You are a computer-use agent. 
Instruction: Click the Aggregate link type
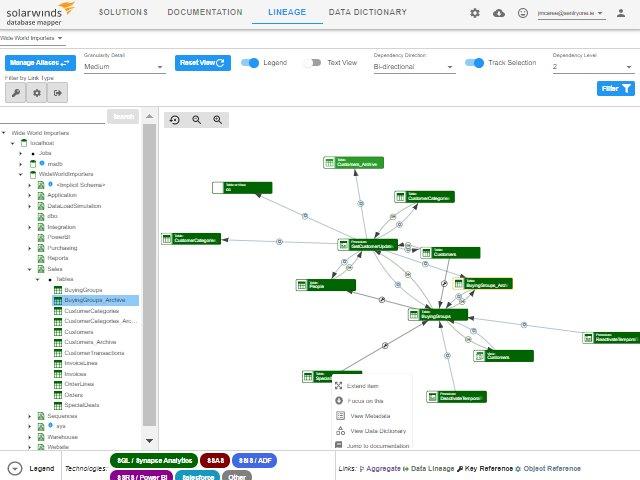[x=379, y=469]
